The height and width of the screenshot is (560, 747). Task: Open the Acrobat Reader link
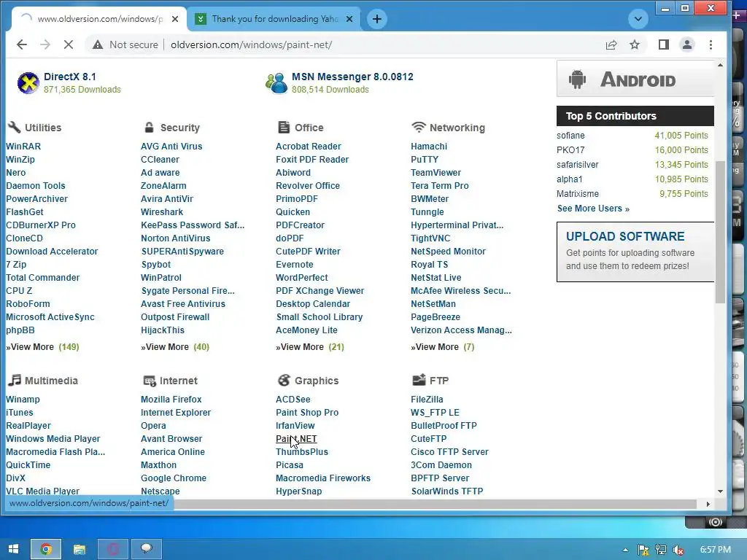309,146
